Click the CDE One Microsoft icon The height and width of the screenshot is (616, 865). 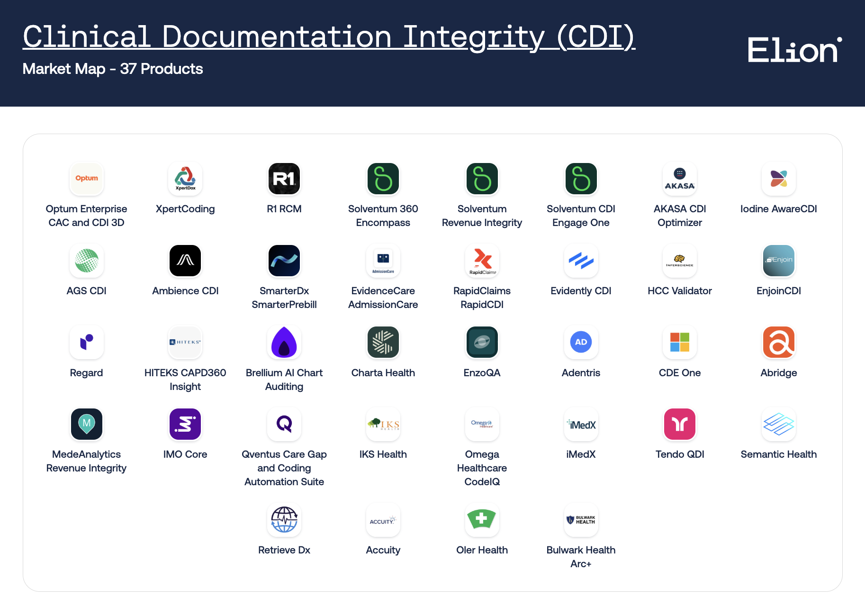tap(680, 342)
